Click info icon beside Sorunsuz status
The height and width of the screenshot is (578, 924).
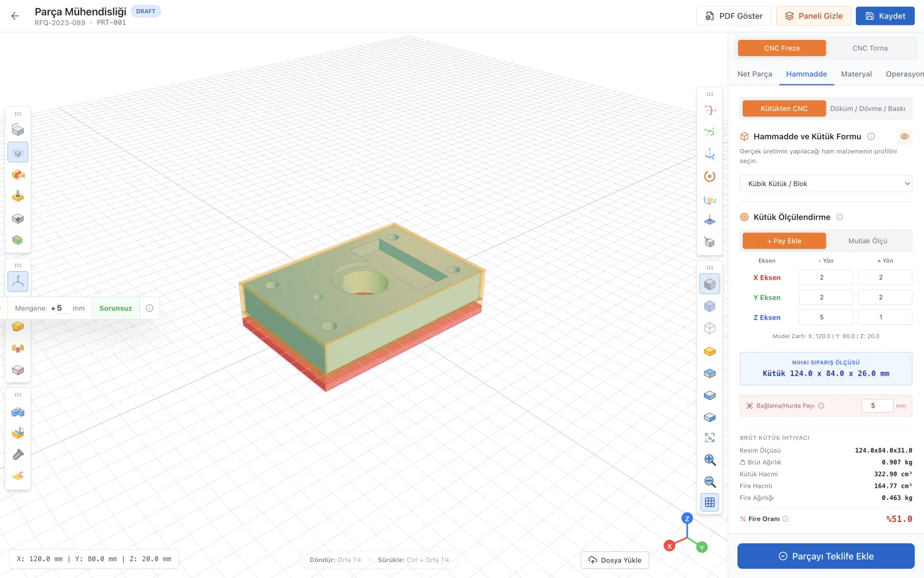click(150, 308)
